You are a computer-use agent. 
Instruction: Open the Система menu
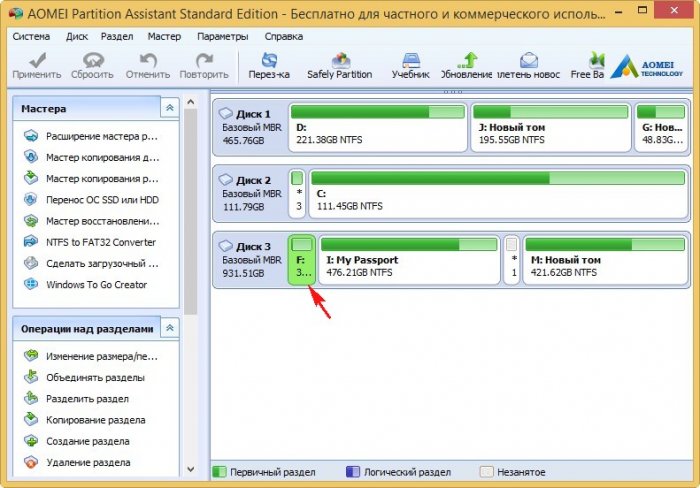click(31, 37)
